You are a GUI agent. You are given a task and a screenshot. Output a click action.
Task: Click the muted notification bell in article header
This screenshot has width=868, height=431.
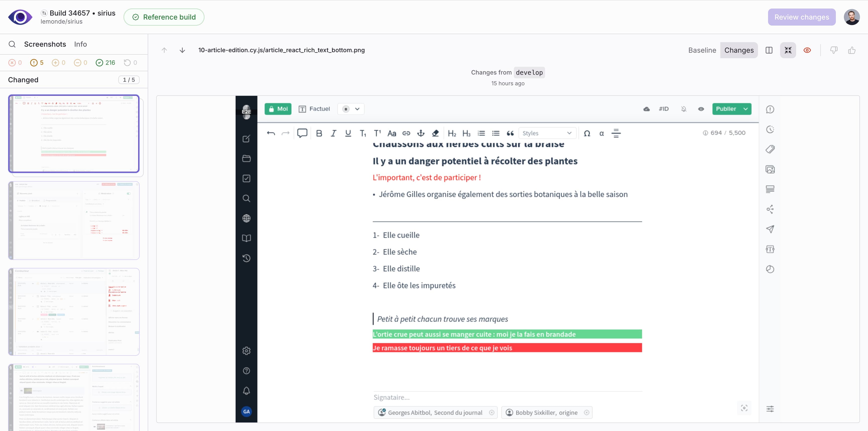click(684, 109)
